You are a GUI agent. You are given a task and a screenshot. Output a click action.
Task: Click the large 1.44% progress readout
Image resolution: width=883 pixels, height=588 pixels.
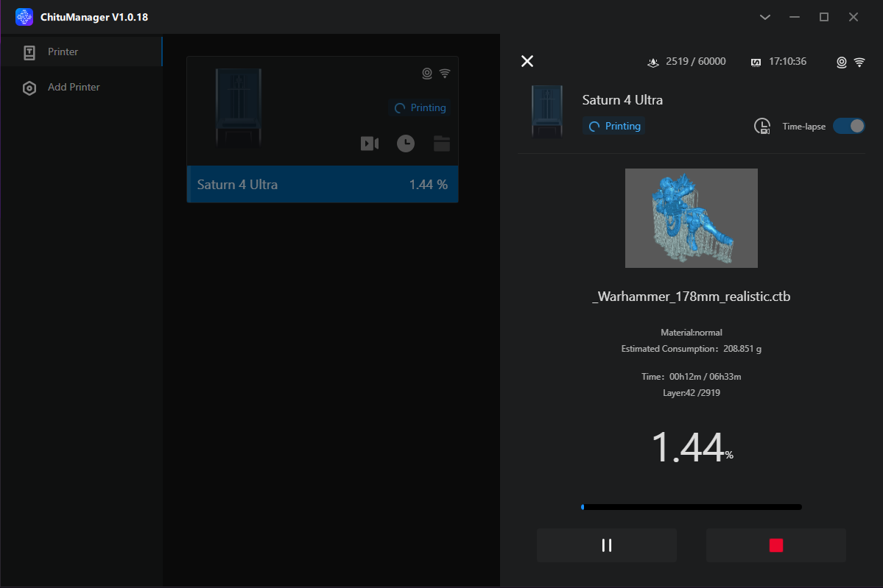[x=692, y=447]
